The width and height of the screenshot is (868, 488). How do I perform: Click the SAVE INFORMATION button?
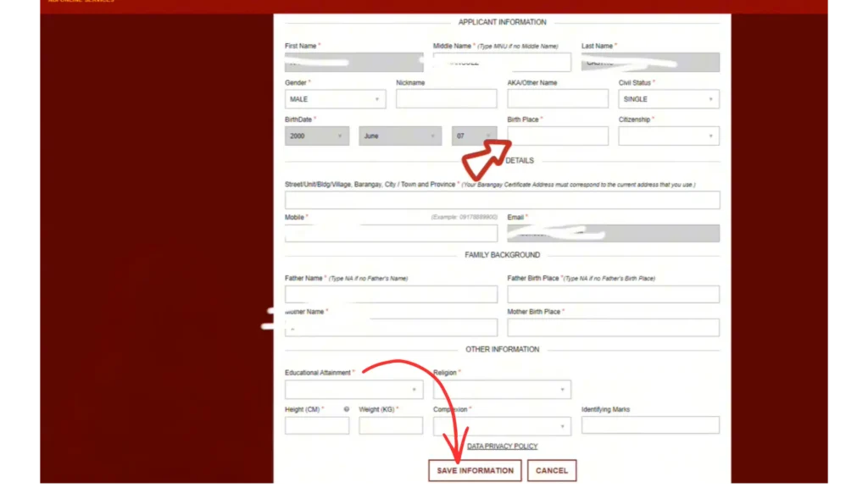(x=475, y=470)
